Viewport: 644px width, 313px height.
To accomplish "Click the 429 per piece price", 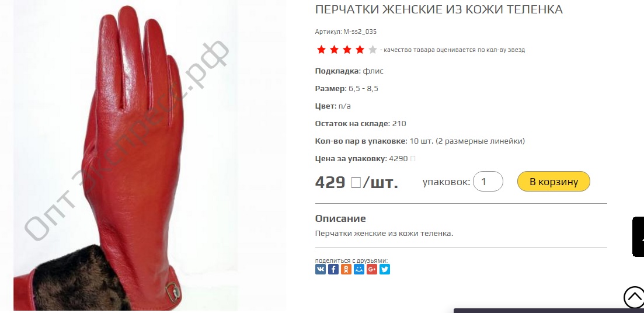I will pyautogui.click(x=357, y=182).
